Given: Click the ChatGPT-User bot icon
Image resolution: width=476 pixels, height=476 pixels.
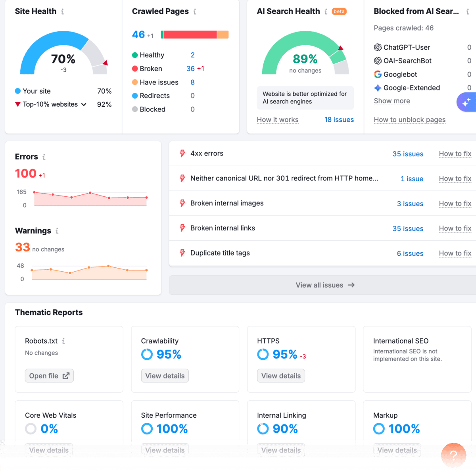Looking at the screenshot, I should pos(377,47).
